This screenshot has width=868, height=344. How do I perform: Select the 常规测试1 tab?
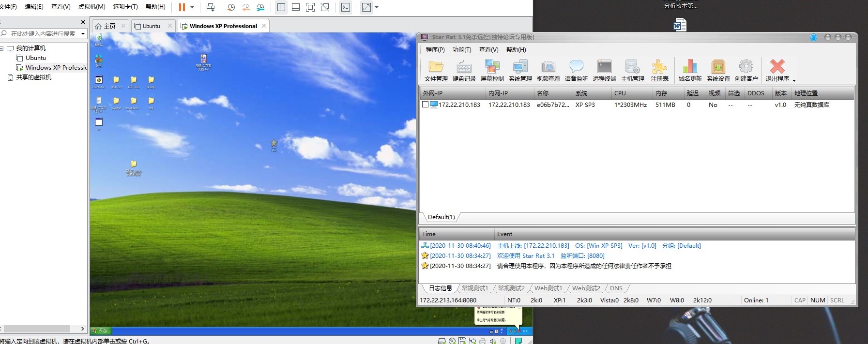pyautogui.click(x=474, y=288)
